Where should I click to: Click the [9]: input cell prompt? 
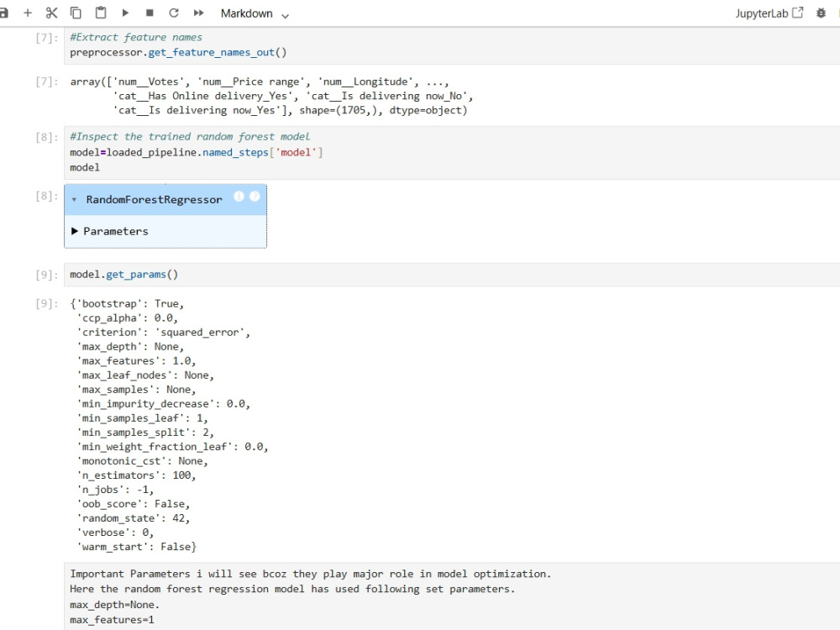[46, 275]
